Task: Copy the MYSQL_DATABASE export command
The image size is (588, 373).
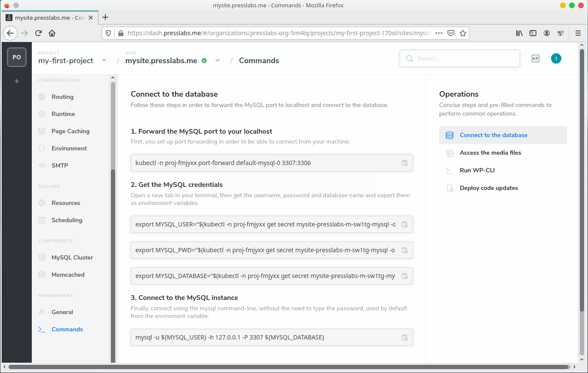Action: tap(404, 276)
